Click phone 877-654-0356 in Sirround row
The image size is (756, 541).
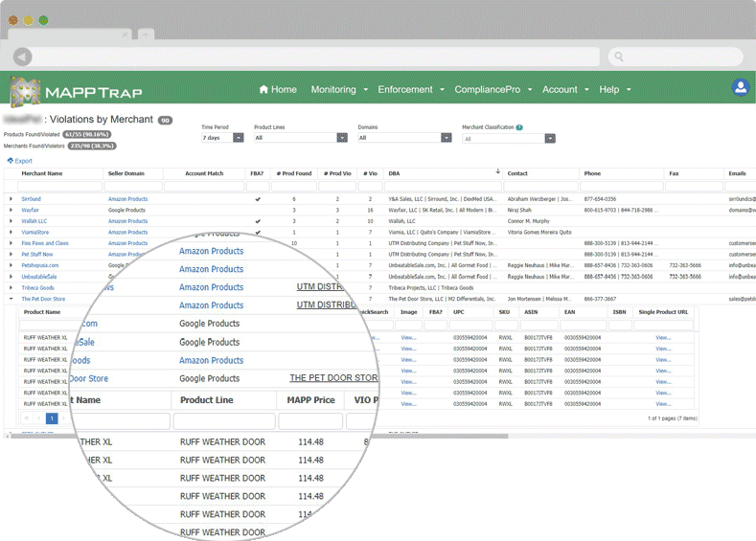coord(600,199)
